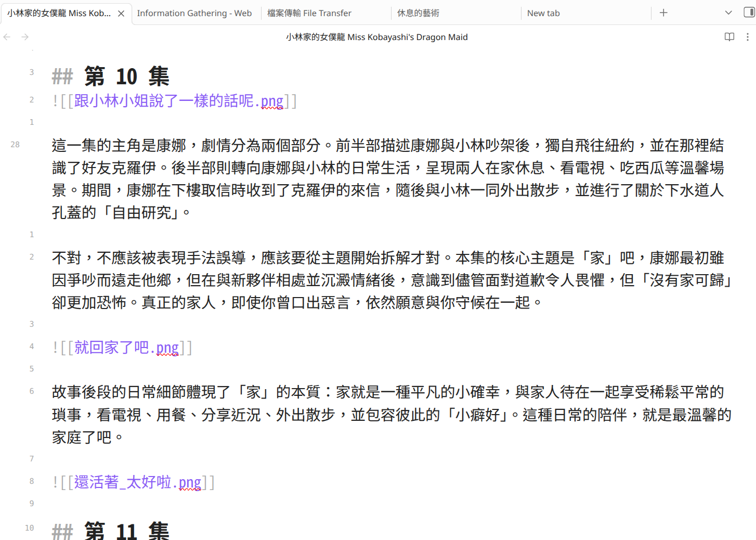
Task: Open the 休息的藝術 tab
Action: [418, 14]
